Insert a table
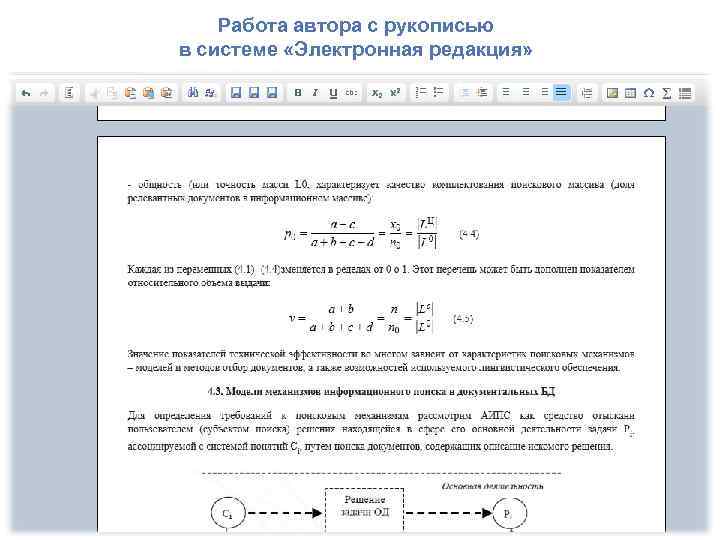Image resolution: width=720 pixels, height=540 pixels. tap(630, 93)
